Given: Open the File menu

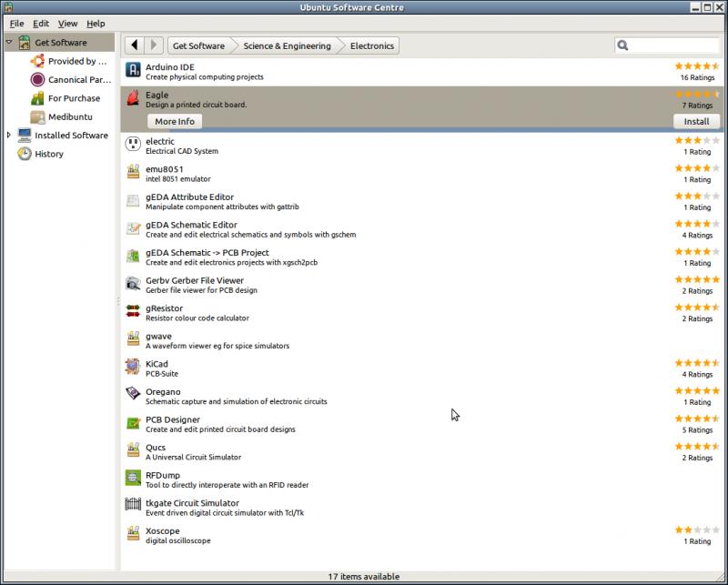Looking at the screenshot, I should point(16,24).
